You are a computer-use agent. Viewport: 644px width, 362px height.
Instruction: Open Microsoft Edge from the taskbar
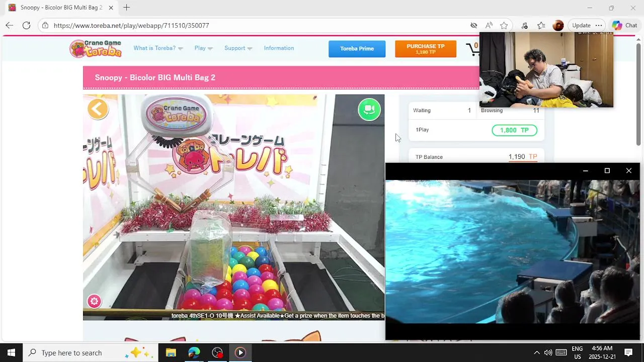[194, 352]
